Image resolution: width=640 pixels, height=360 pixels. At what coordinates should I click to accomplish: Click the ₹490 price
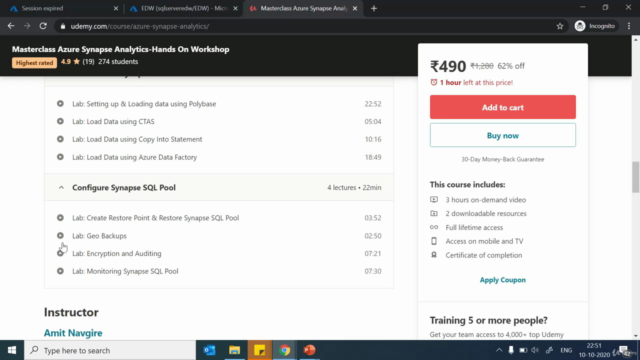[x=448, y=66]
